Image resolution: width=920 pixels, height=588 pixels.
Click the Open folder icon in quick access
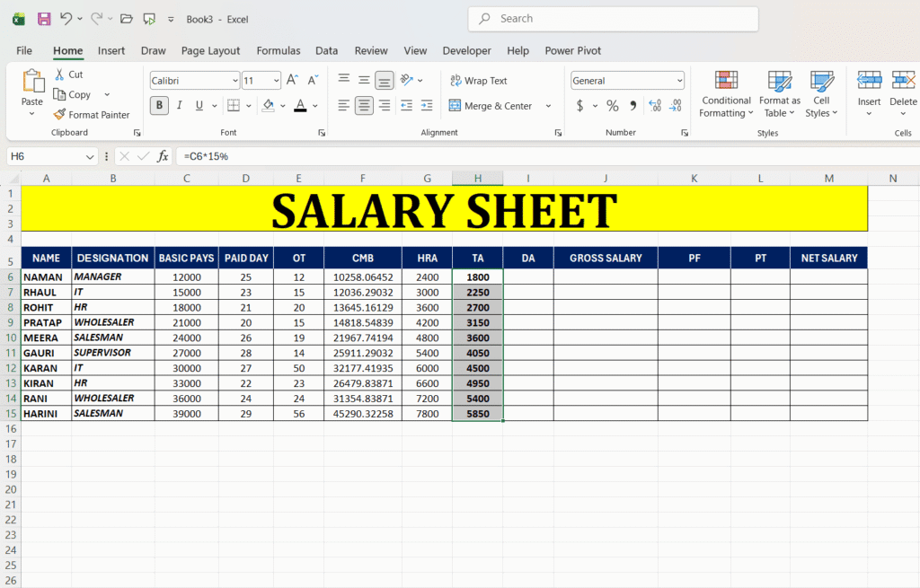(x=126, y=19)
